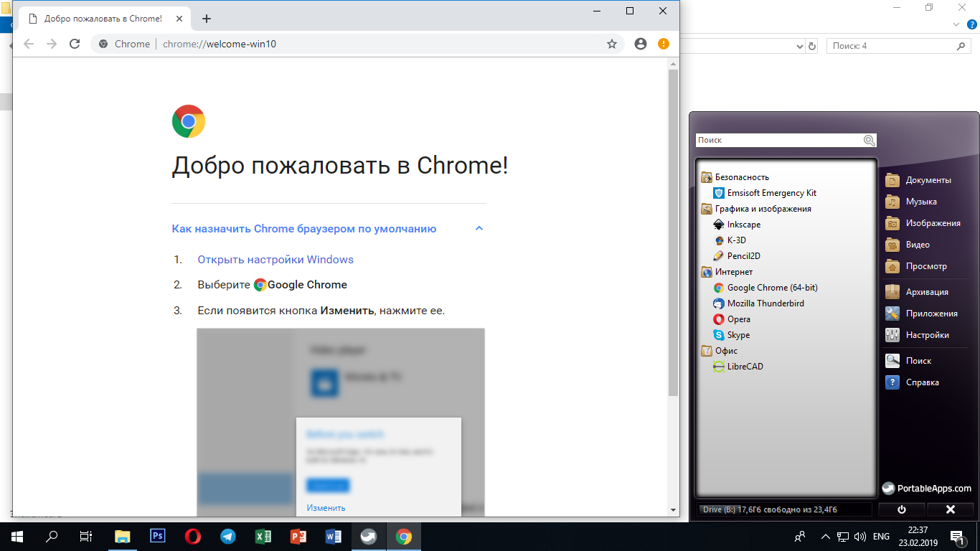Open the Изображения folder shortcut
The image size is (980, 551).
click(923, 223)
